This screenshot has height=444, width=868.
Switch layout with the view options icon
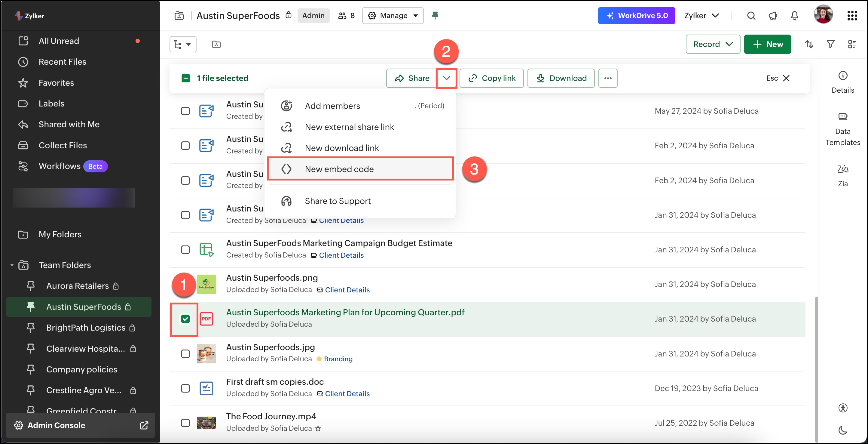click(x=852, y=44)
